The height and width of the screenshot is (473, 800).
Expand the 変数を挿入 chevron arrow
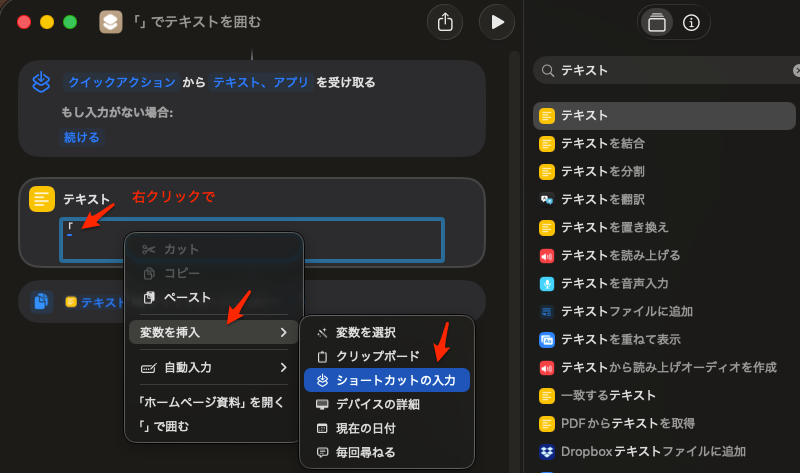(x=284, y=333)
